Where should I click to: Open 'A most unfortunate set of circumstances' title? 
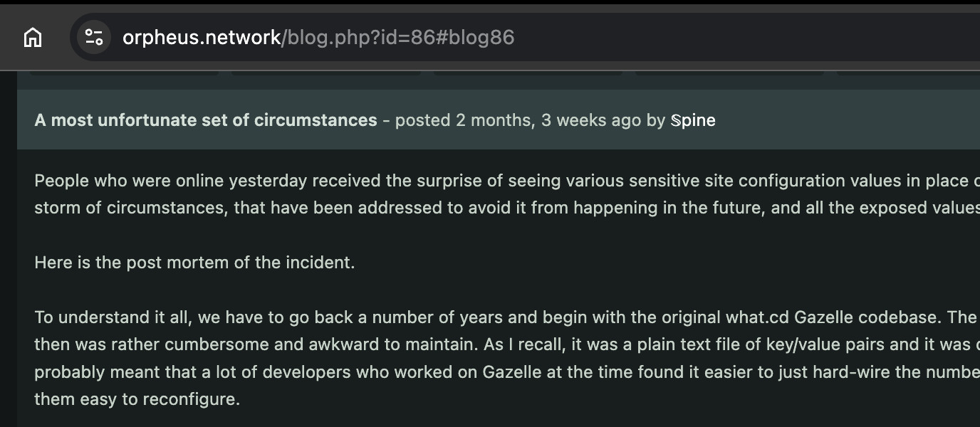tap(206, 120)
